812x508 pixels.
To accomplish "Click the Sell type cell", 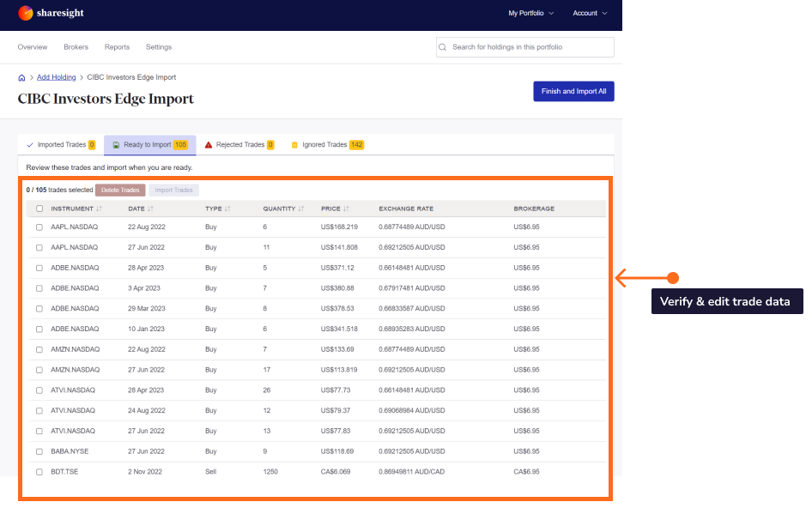I will click(211, 472).
